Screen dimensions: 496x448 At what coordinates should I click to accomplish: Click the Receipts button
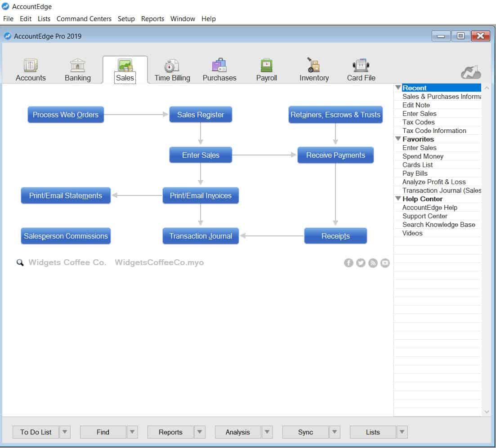coord(335,236)
